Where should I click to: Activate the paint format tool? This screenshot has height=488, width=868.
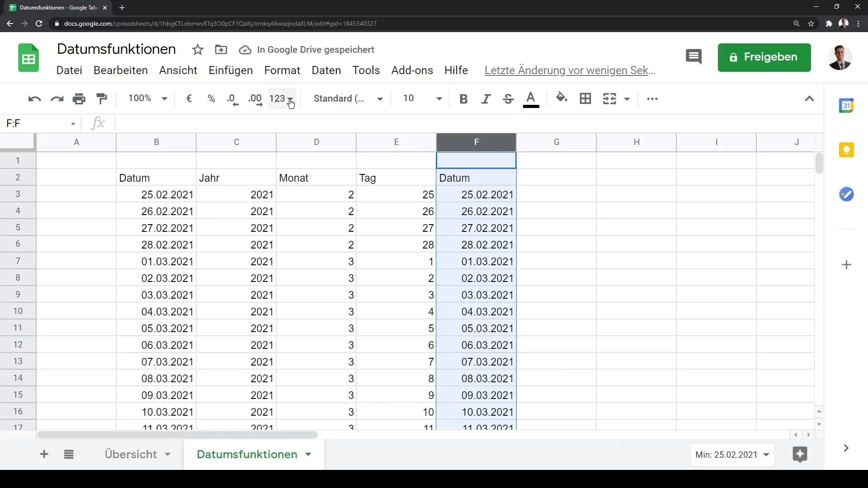(102, 99)
